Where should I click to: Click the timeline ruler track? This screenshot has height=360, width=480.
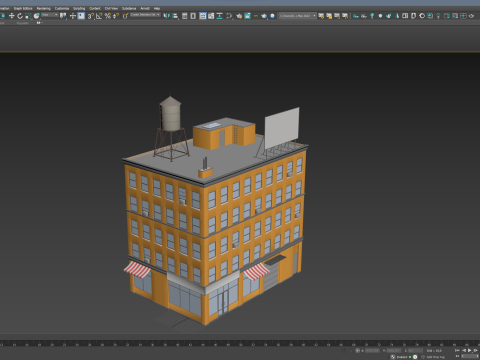click(240, 343)
